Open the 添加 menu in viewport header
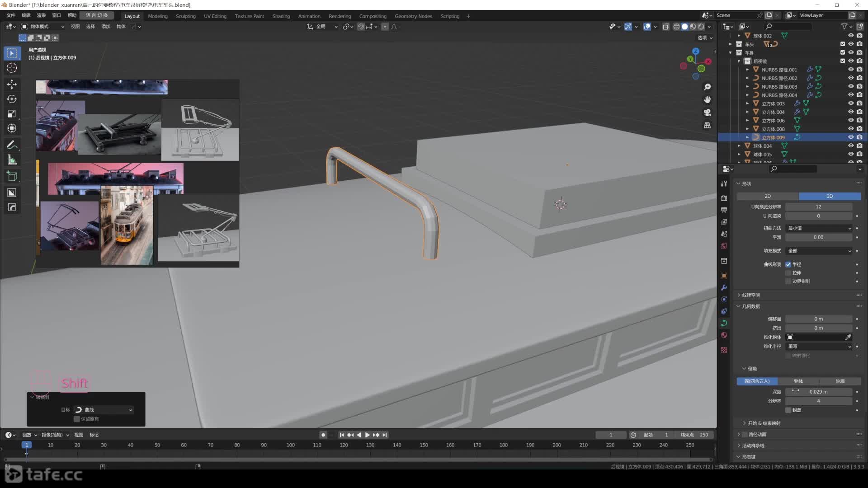This screenshot has height=488, width=868. click(x=106, y=27)
